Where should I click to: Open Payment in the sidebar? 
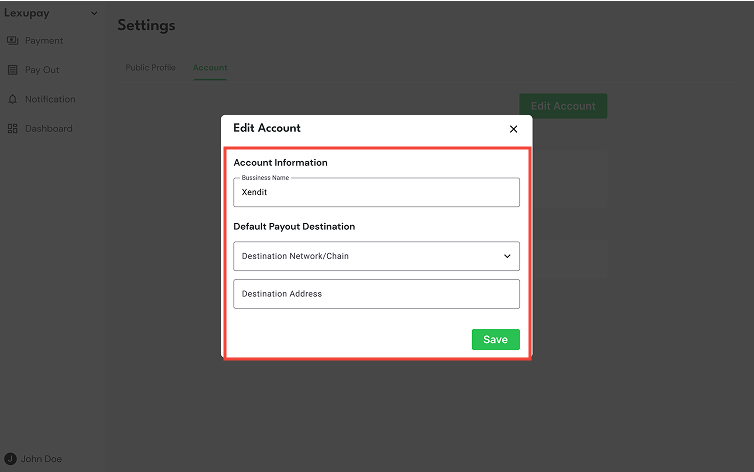[44, 41]
